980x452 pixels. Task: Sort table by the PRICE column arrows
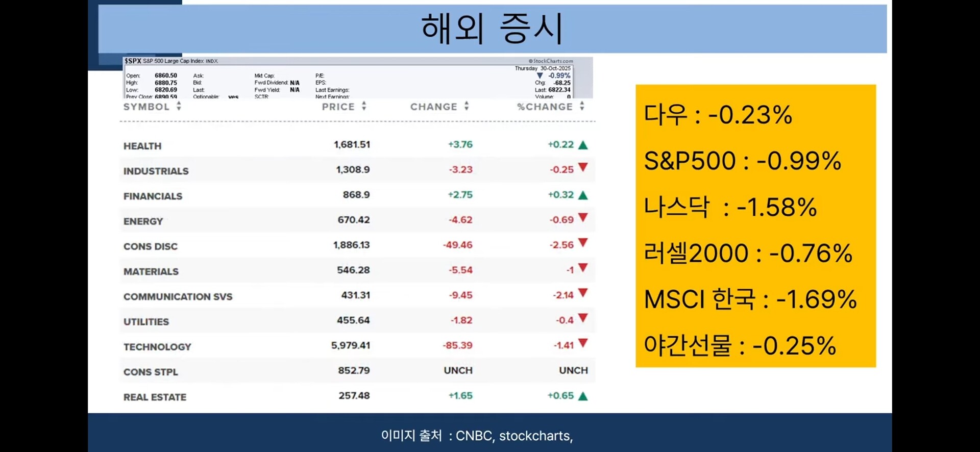[364, 106]
